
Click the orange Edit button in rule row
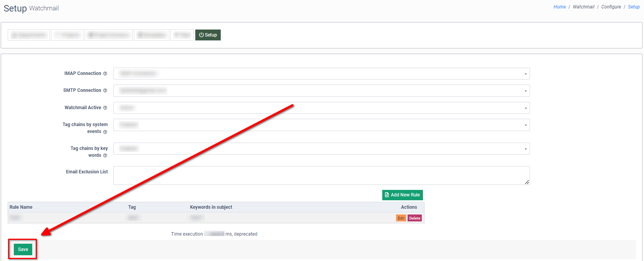pyautogui.click(x=401, y=218)
